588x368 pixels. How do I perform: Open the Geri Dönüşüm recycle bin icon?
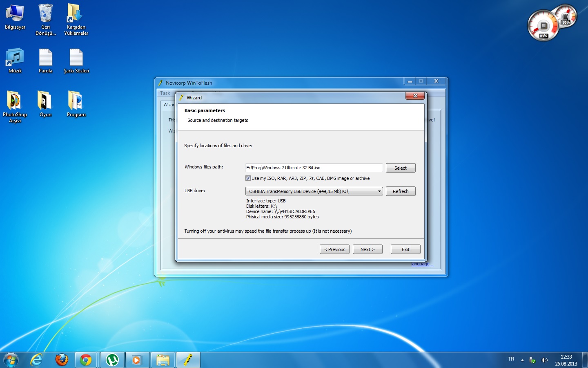point(45,16)
